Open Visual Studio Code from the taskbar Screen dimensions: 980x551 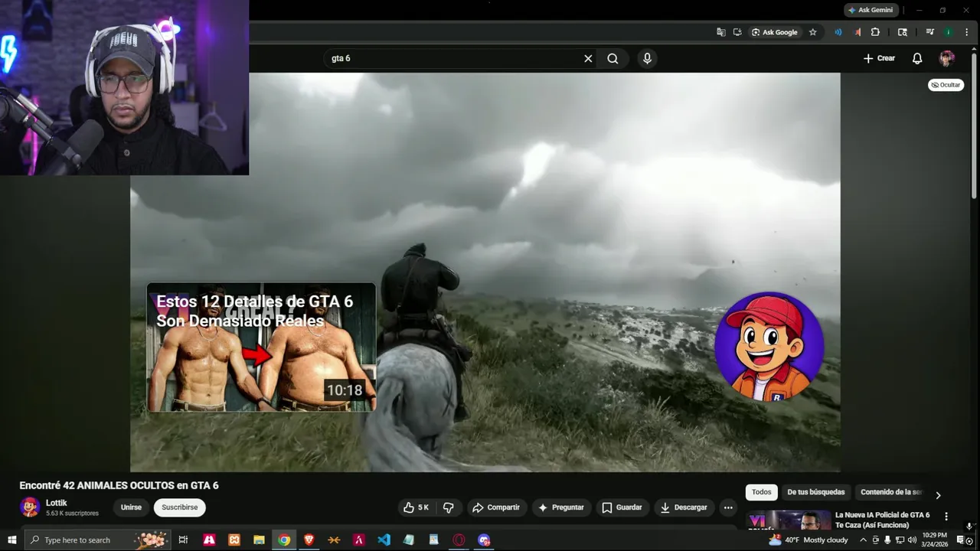(x=384, y=540)
